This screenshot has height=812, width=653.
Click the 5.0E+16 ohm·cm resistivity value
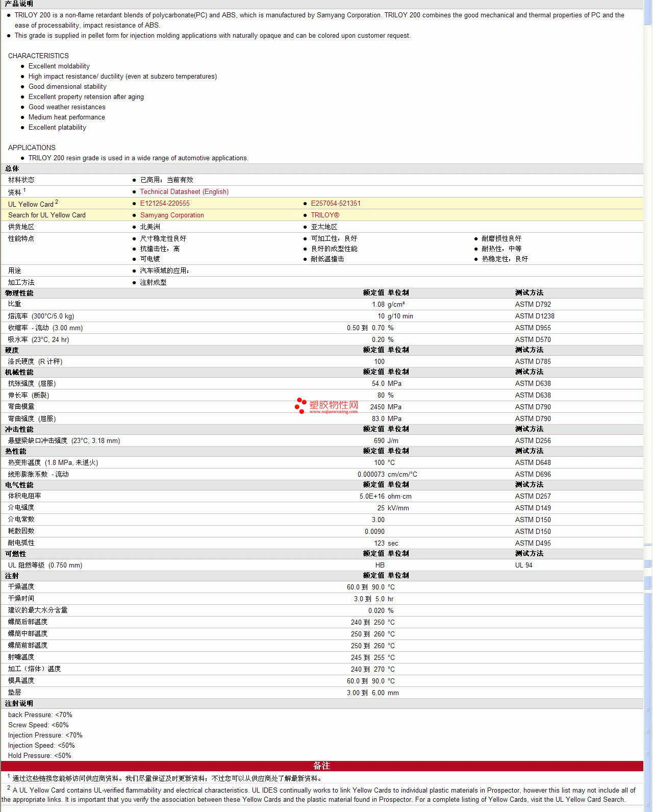(x=385, y=497)
